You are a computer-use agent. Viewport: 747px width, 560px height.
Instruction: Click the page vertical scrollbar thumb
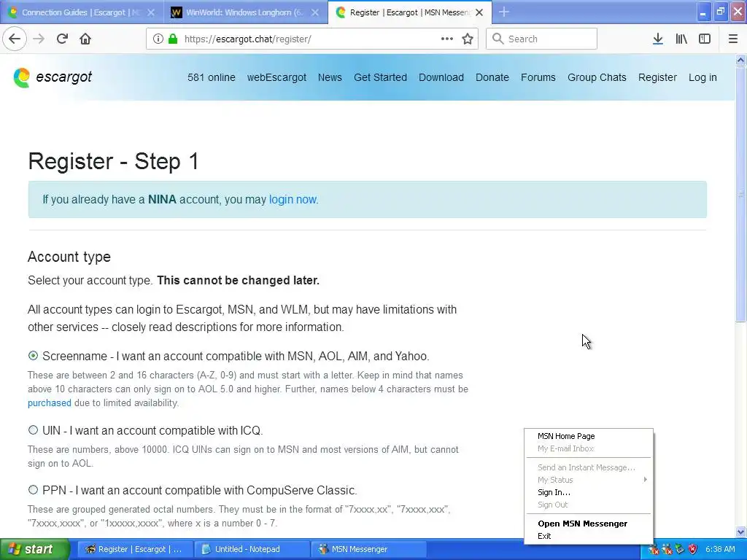740,194
